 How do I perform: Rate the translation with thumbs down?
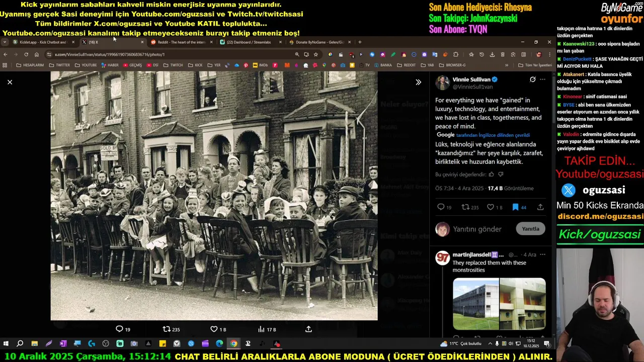point(501,174)
